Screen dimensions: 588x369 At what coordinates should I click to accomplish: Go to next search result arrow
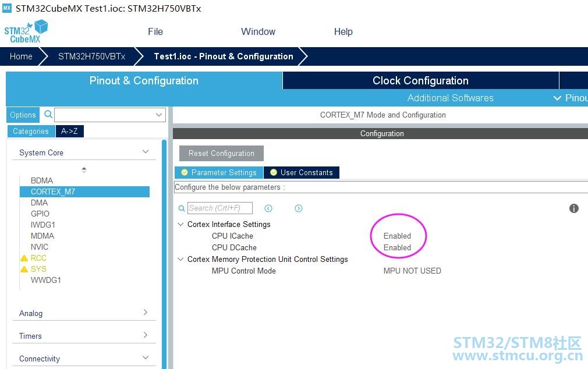(x=299, y=208)
